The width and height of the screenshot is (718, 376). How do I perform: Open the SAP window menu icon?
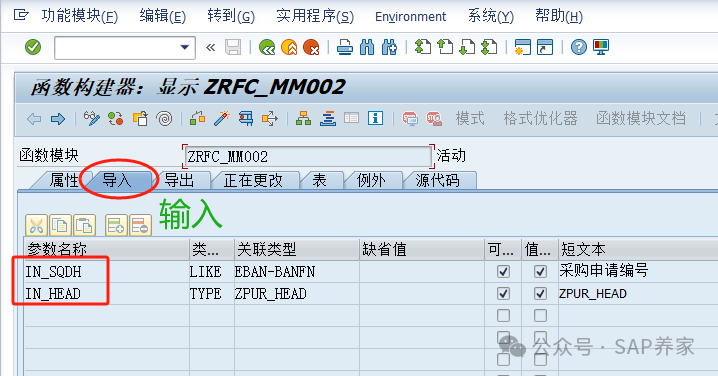(21, 15)
